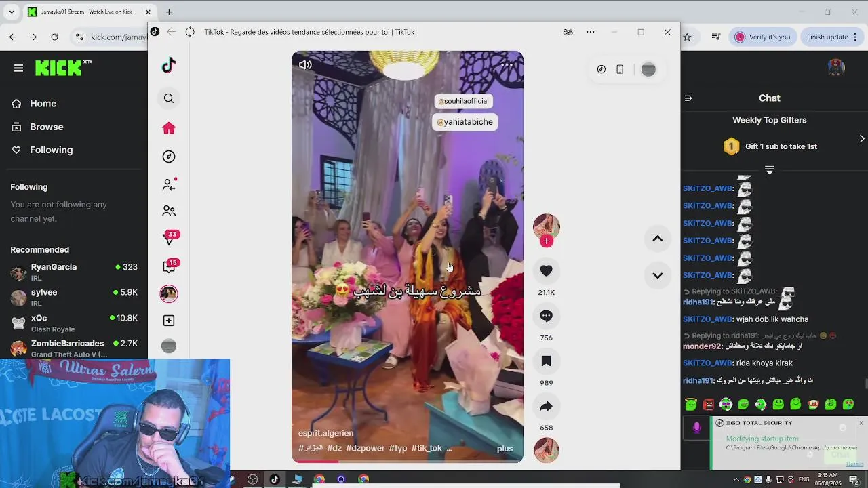This screenshot has height=488, width=868.
Task: Click the Chrome 'Verify it's you' button
Action: point(762,37)
